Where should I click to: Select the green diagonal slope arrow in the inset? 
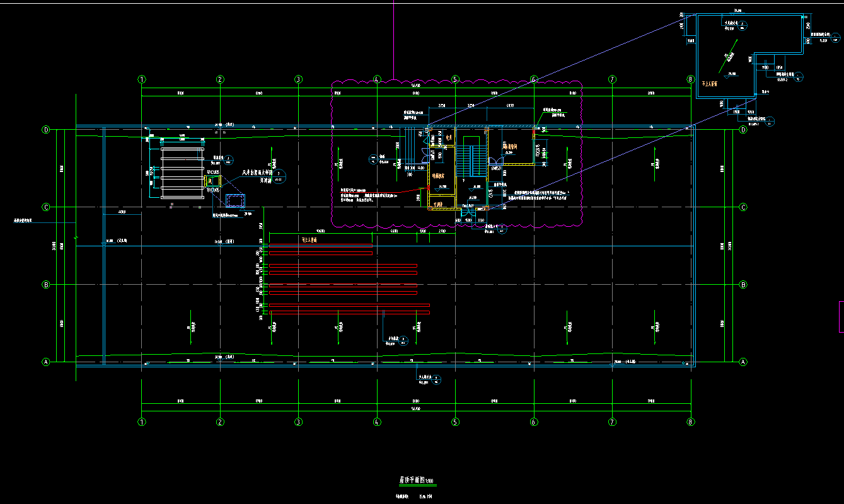tap(728, 55)
